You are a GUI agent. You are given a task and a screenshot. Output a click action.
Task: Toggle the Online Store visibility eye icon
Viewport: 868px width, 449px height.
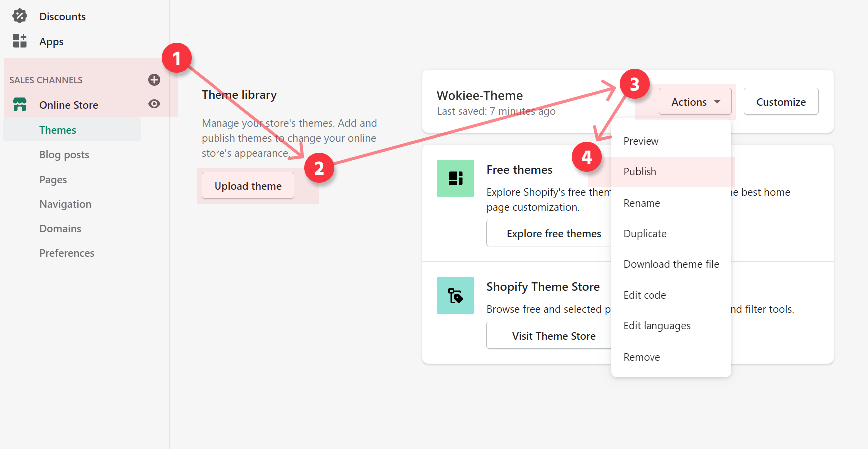point(154,104)
